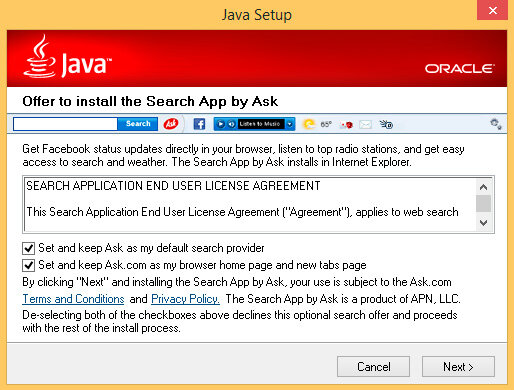Click the license agreement scrollbar thumb
The image size is (514, 390).
pos(483,203)
